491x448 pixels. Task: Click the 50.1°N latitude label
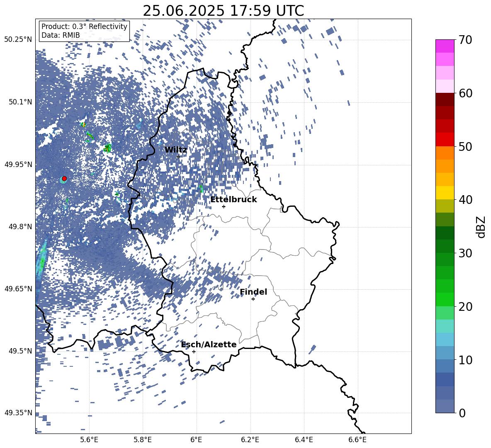(x=20, y=102)
